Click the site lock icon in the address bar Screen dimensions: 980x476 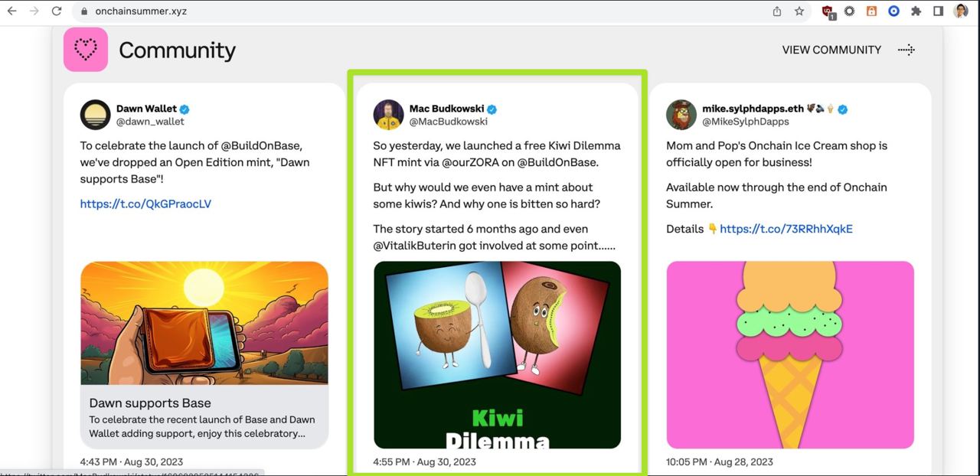(84, 11)
